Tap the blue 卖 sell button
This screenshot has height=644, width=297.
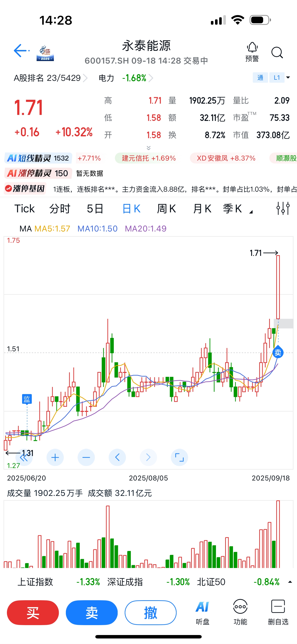tap(92, 613)
